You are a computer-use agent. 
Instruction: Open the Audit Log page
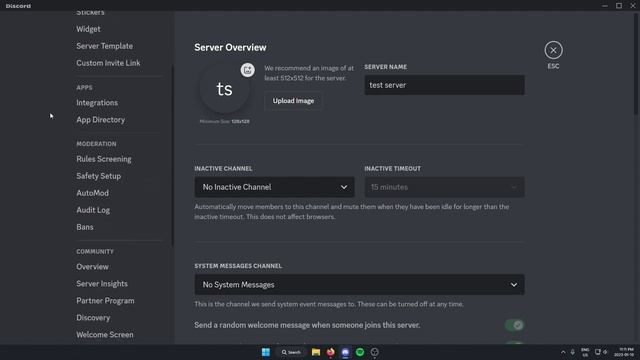pyautogui.click(x=93, y=210)
